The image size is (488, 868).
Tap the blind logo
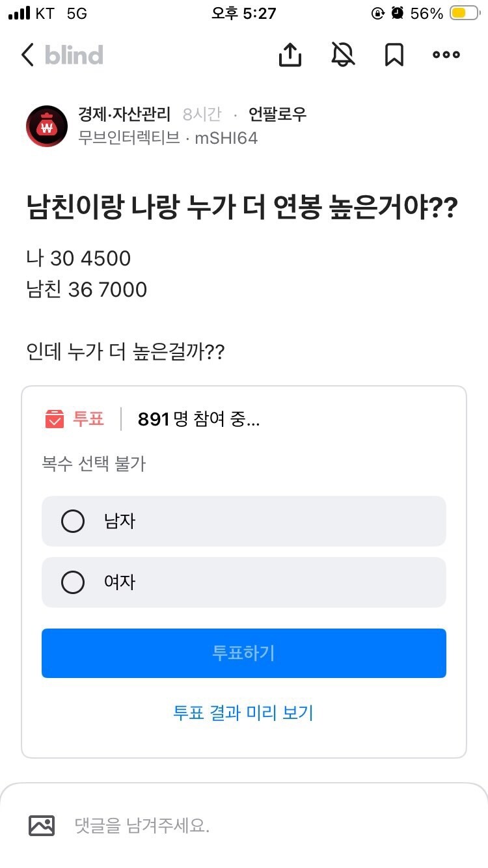(74, 55)
